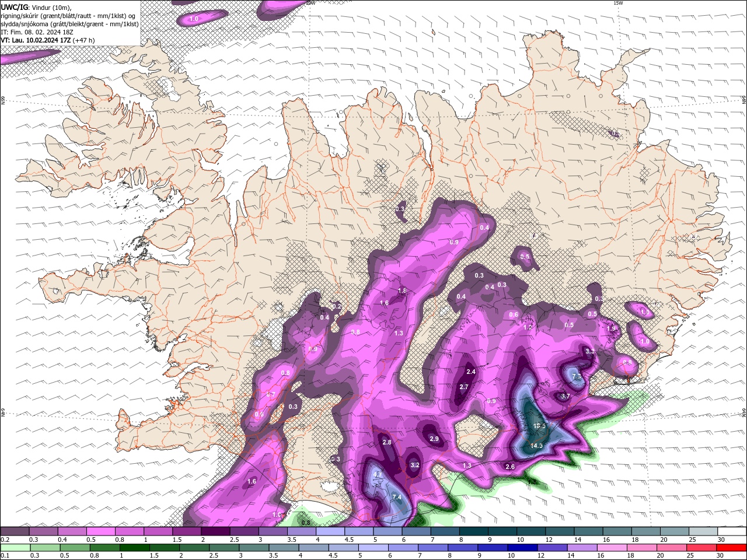The height and width of the screenshot is (560, 747).
Task: Click the 0.2 value on the map area
Action: tap(337, 306)
